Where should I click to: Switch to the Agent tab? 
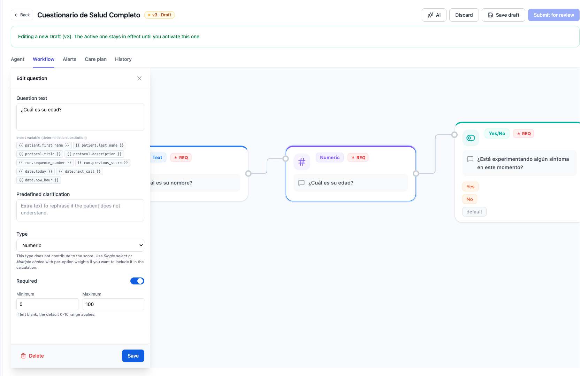pyautogui.click(x=17, y=59)
